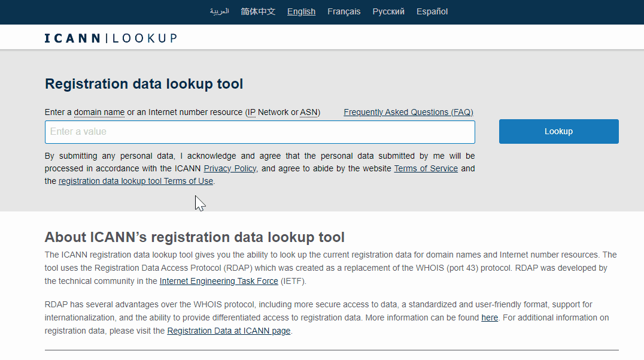Screen dimensions: 644x360
Task: Open registration data lookup tool Terms of Use
Action: click(136, 181)
